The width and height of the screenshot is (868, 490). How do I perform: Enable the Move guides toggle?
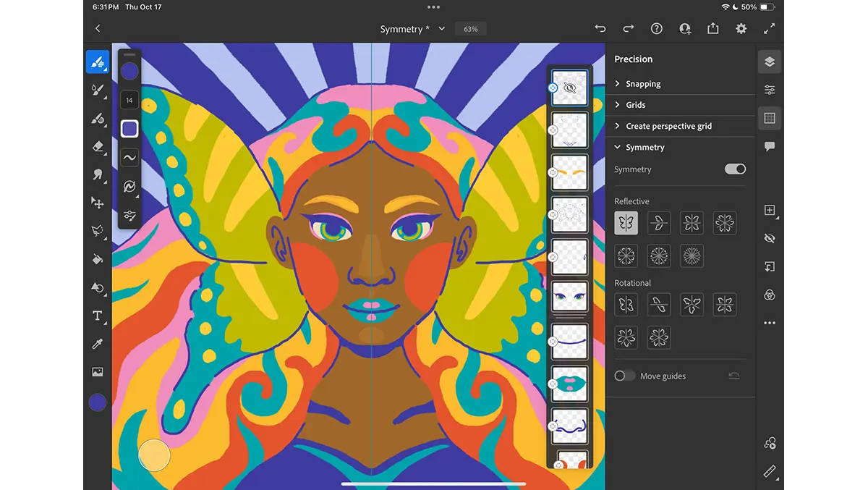pos(624,376)
